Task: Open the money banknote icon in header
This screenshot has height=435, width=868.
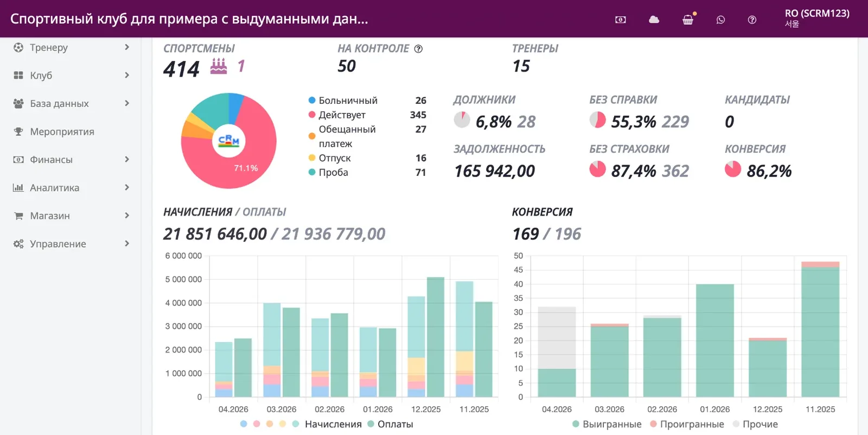Action: coord(621,20)
